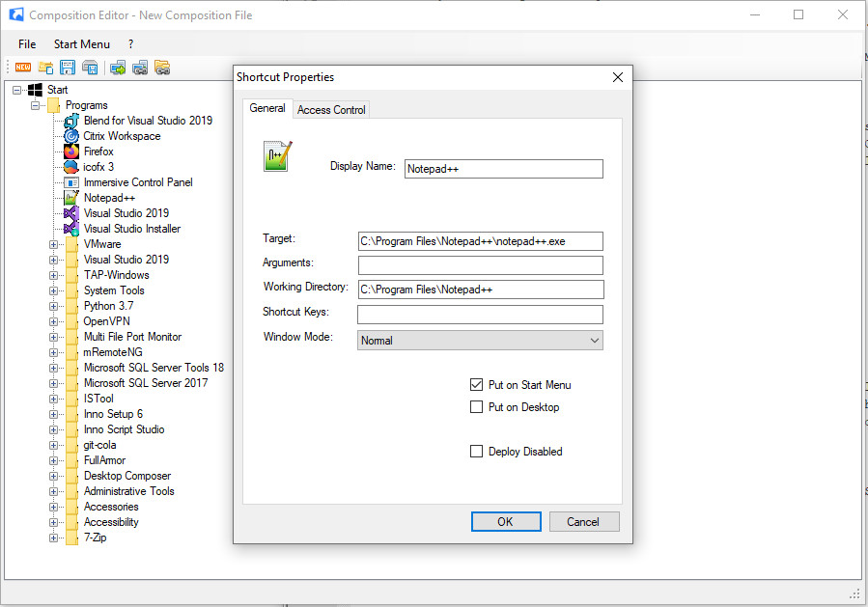Open the Window Mode dropdown
868x607 pixels.
coord(480,341)
